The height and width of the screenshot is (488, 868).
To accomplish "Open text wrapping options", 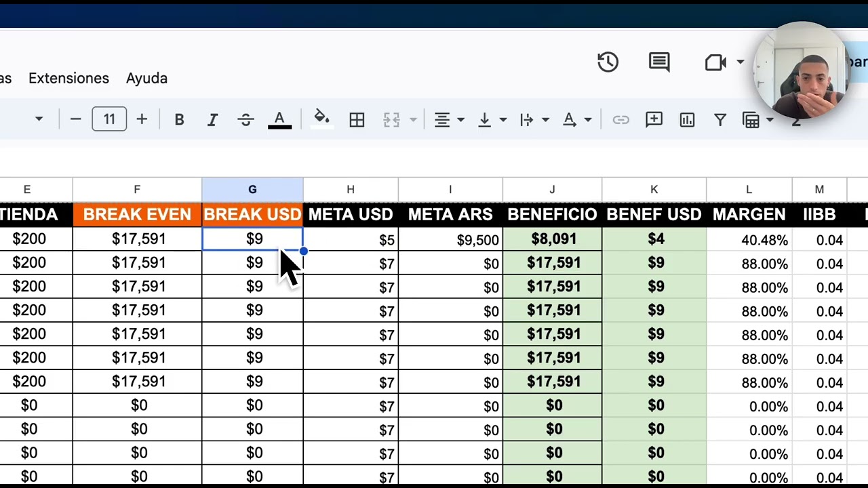I will [527, 120].
